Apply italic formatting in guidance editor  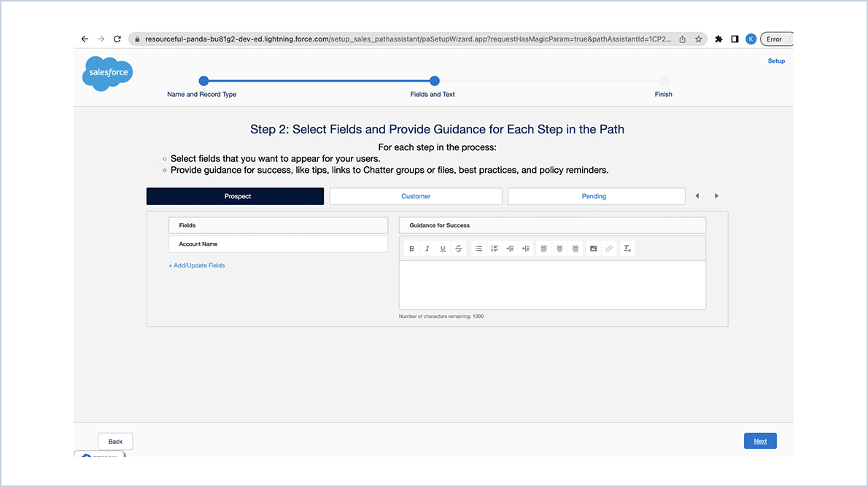click(427, 248)
